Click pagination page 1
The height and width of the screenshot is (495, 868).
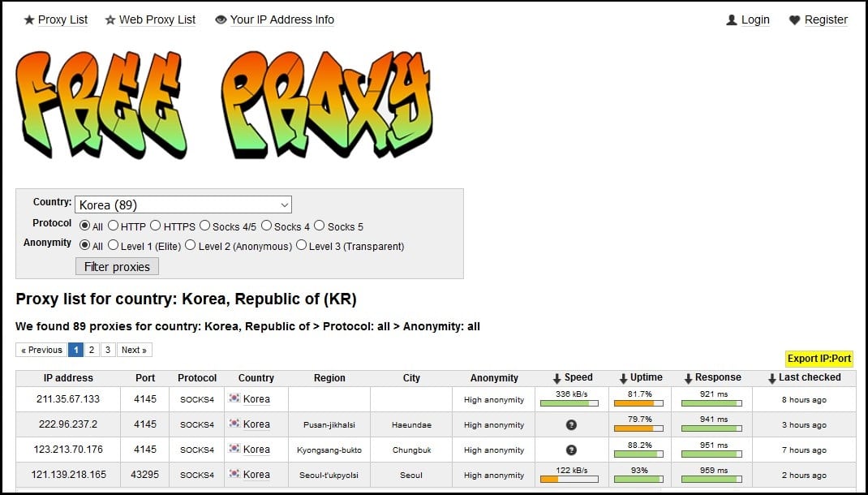[x=75, y=350]
